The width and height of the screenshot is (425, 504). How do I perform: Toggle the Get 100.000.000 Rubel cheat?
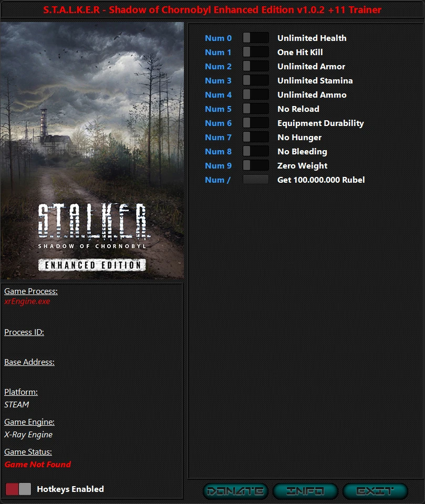pyautogui.click(x=255, y=180)
